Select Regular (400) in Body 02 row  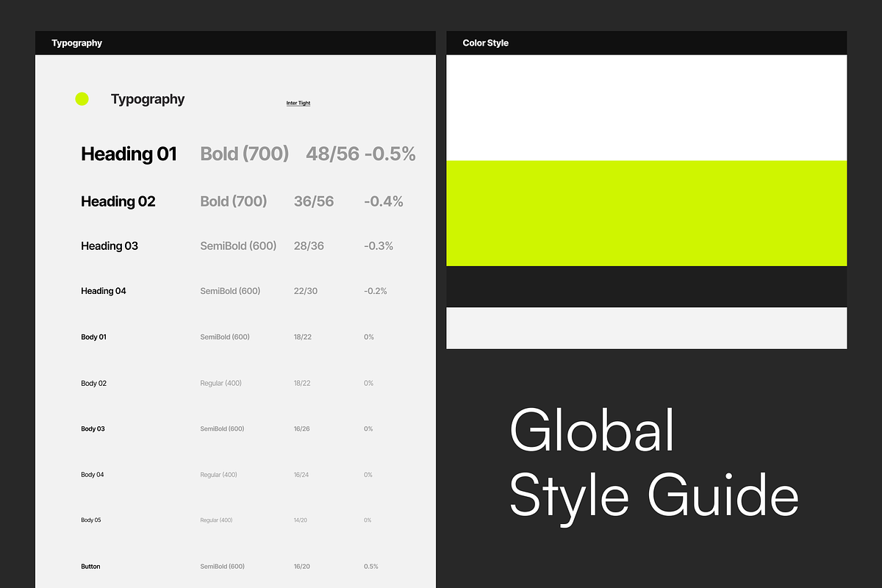[x=220, y=384]
